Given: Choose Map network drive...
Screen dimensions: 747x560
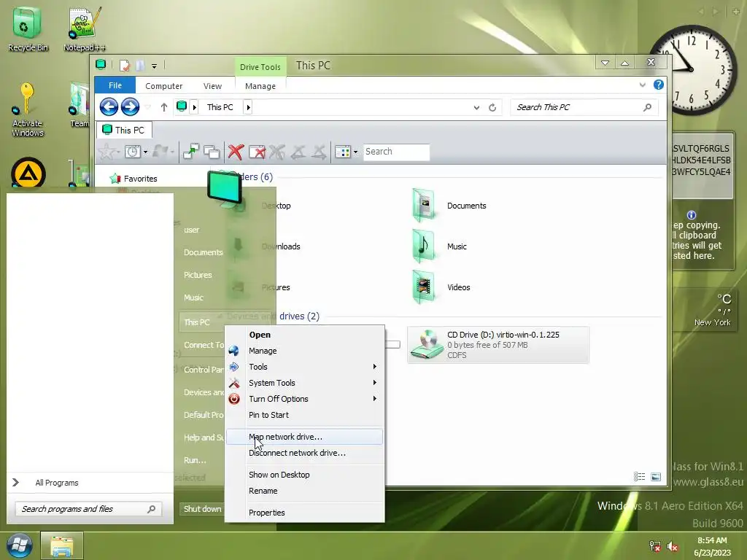Looking at the screenshot, I should coord(304,437).
